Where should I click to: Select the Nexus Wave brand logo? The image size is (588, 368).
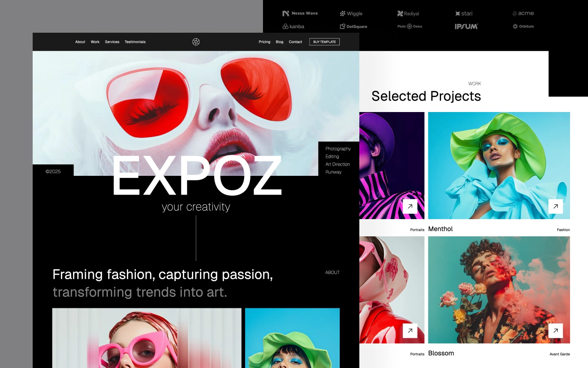(x=301, y=13)
